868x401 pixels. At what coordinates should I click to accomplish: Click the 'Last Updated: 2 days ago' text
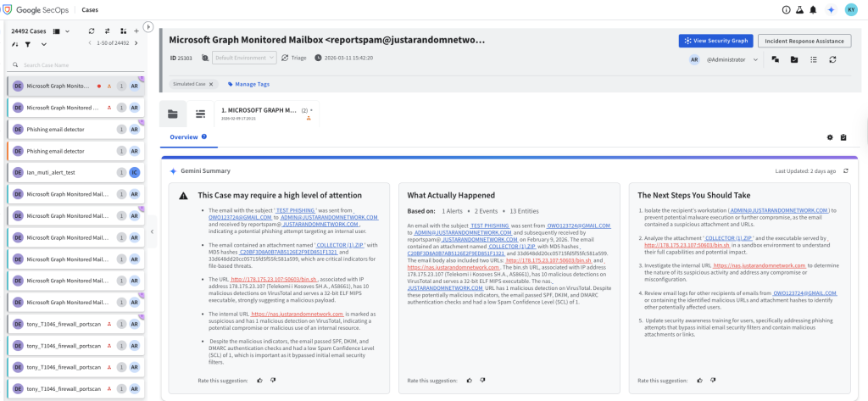point(805,171)
